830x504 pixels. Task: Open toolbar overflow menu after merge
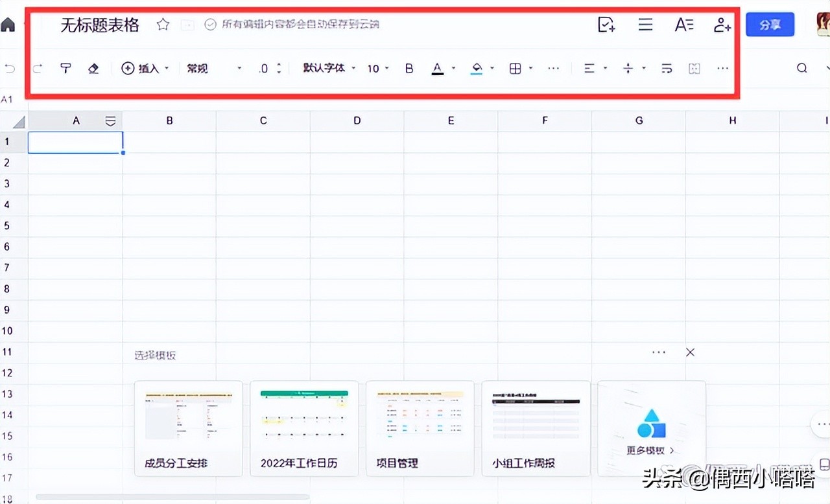coord(723,68)
